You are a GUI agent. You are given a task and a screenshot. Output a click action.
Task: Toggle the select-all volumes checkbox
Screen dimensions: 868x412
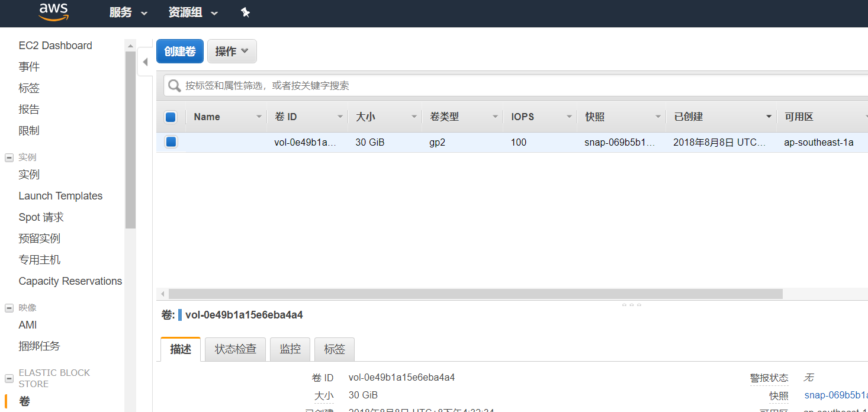click(x=171, y=117)
